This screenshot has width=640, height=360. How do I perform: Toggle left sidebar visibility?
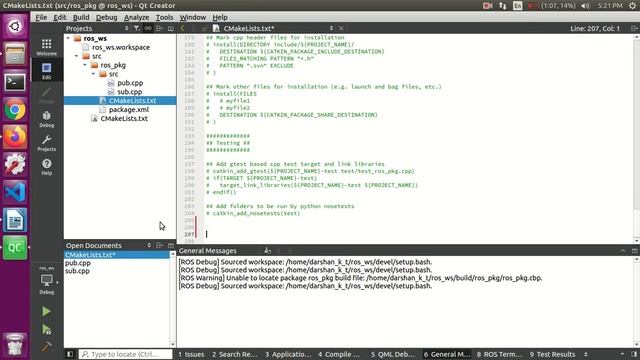click(70, 354)
